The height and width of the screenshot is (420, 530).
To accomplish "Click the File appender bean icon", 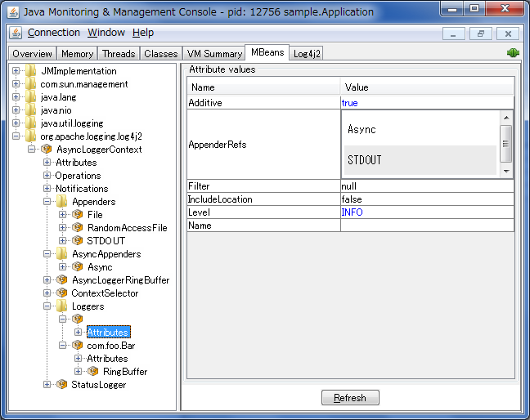I will click(78, 215).
